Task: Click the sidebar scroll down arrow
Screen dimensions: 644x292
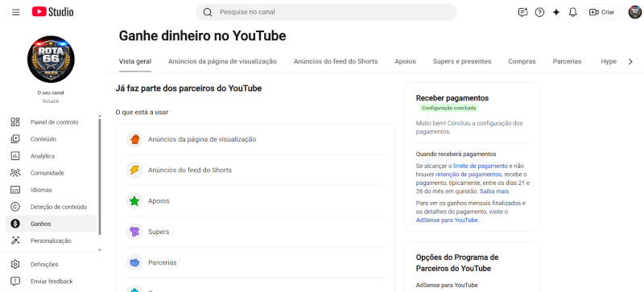Action: [x=99, y=249]
